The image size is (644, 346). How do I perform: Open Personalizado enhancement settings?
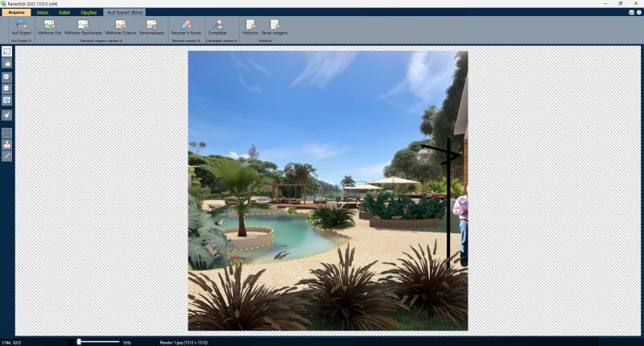click(151, 27)
